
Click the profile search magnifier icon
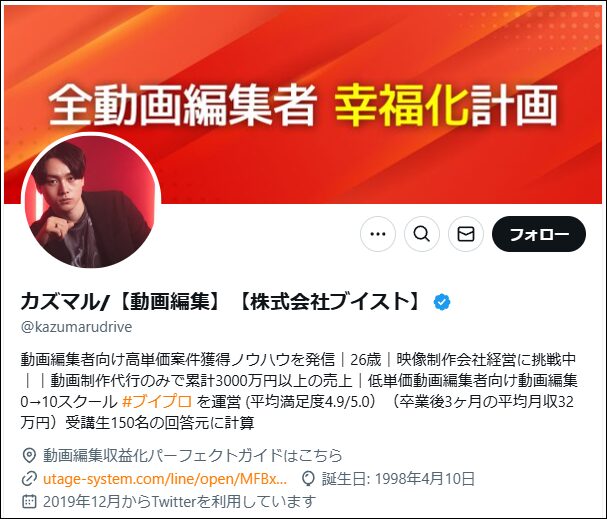coord(422,234)
